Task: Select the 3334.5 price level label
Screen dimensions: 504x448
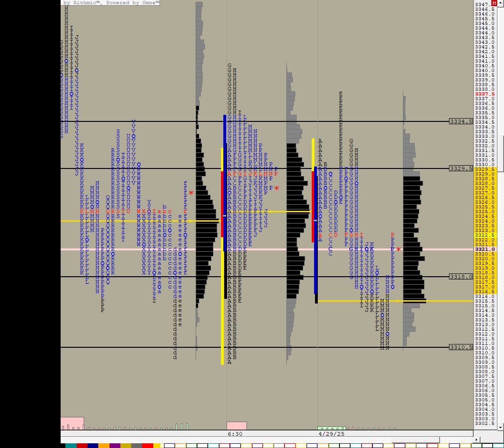Action: (x=461, y=121)
